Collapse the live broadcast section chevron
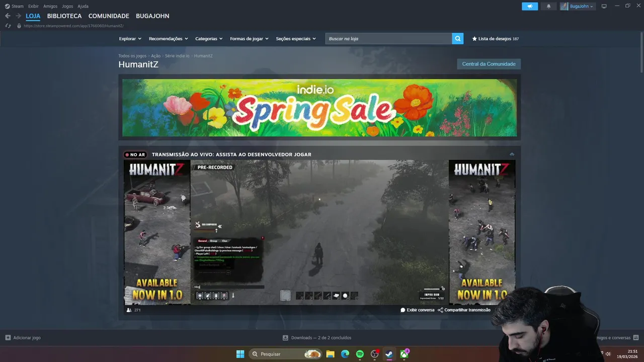 [512, 154]
